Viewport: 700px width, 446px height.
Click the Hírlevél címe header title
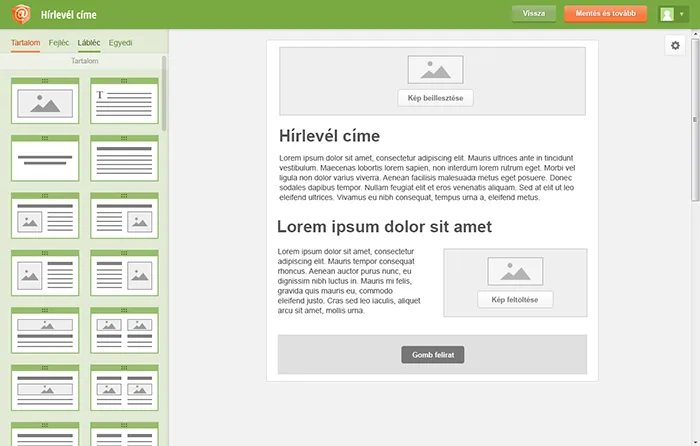(69, 15)
